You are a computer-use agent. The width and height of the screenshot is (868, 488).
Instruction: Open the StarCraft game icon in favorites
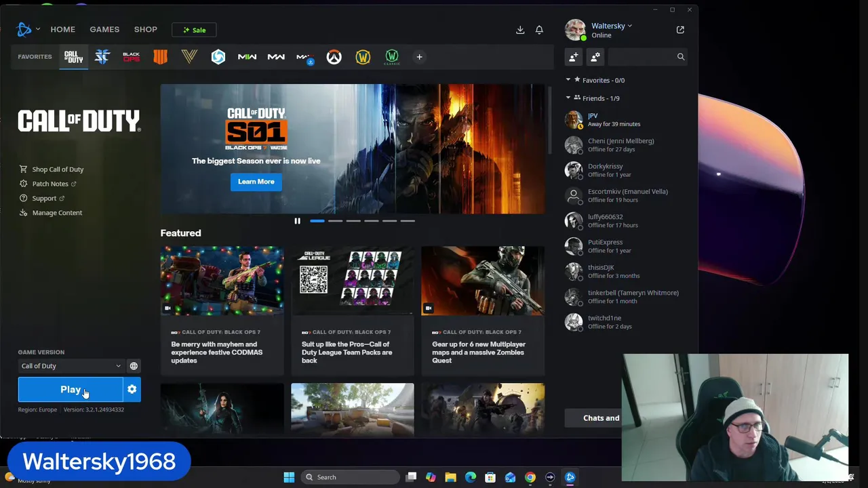tap(102, 57)
